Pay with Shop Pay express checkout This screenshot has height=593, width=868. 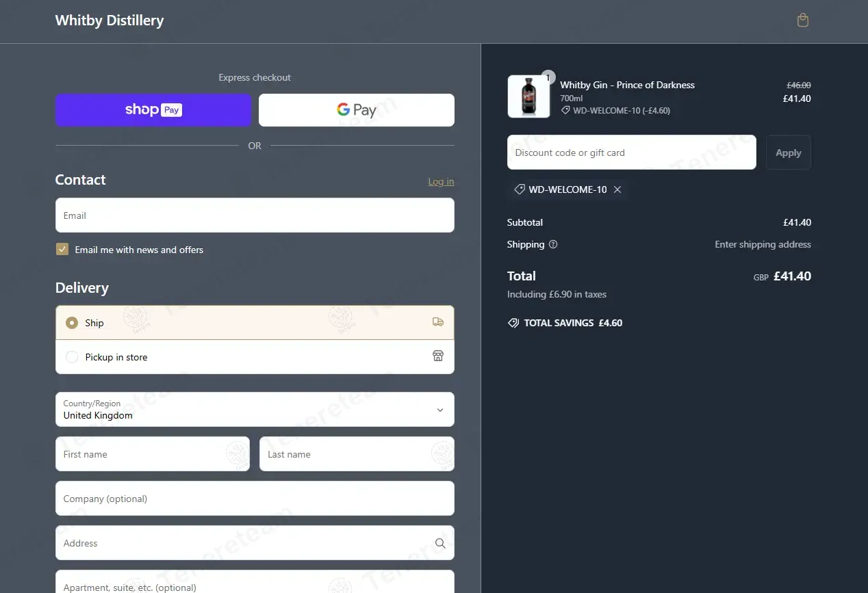(153, 110)
